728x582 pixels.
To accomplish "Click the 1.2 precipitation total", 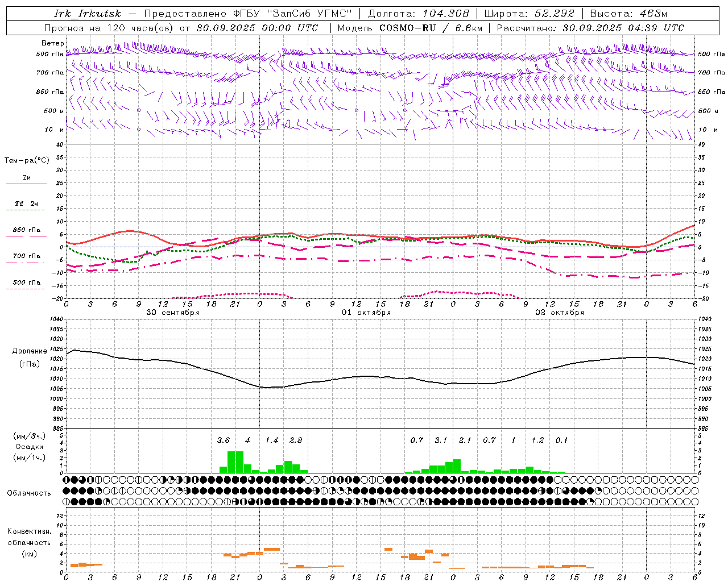I will coord(537,440).
